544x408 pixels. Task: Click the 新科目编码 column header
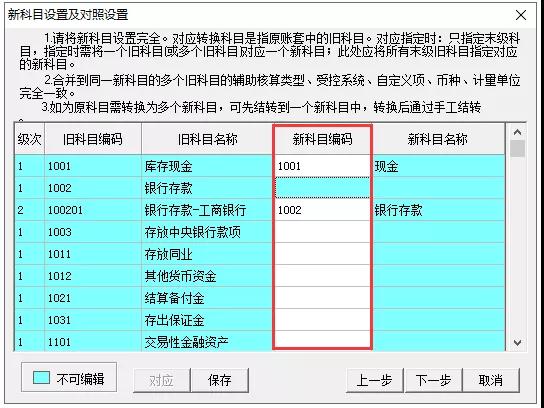point(322,139)
